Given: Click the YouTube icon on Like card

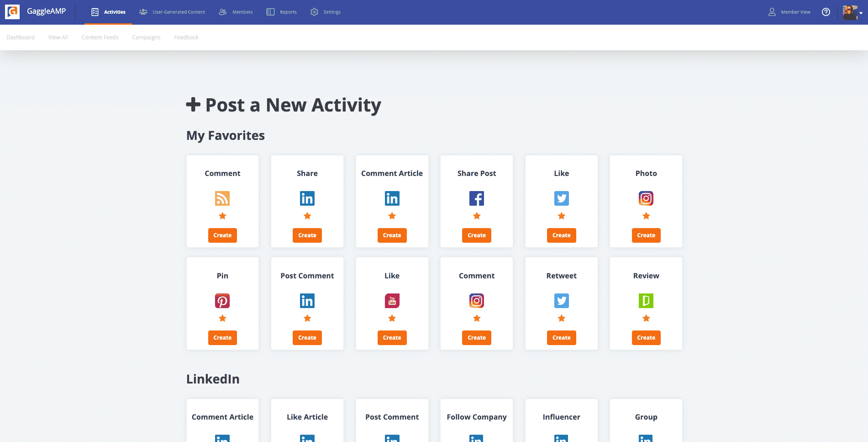Looking at the screenshot, I should [392, 301].
